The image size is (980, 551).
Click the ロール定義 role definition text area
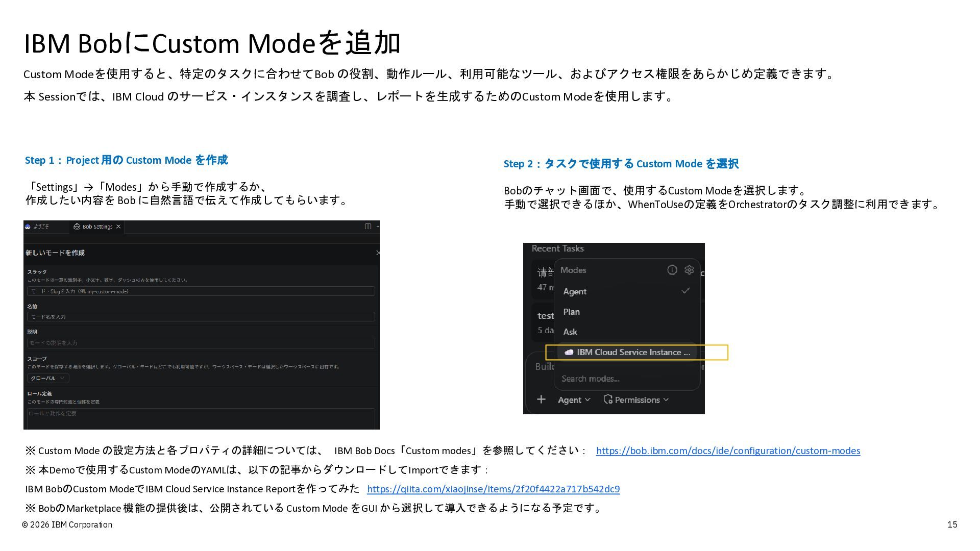click(x=201, y=418)
